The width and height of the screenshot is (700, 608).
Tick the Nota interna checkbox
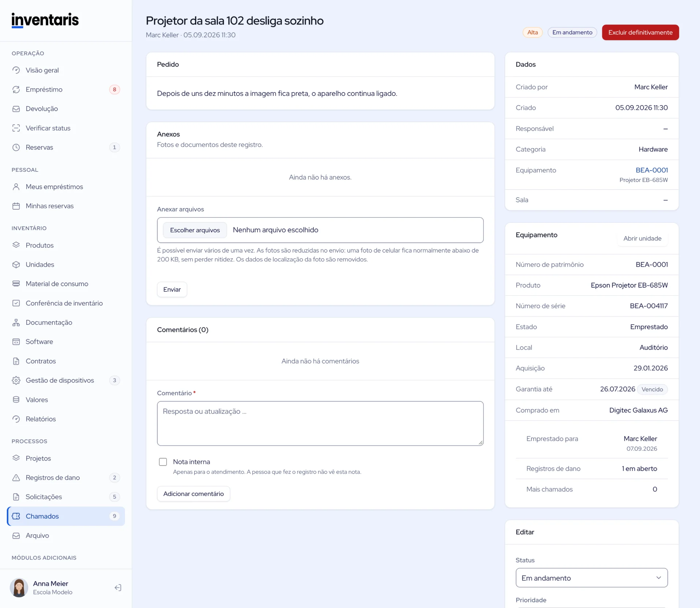click(x=163, y=462)
